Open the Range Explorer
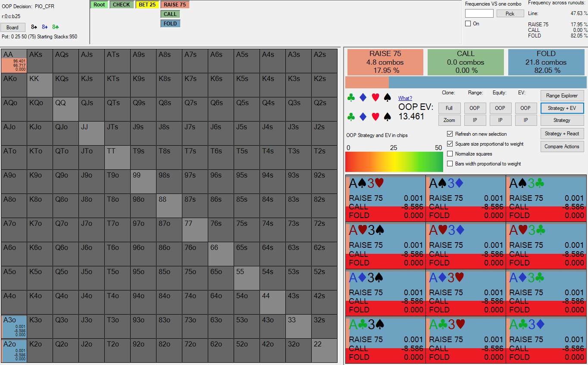588x365 pixels. [562, 96]
